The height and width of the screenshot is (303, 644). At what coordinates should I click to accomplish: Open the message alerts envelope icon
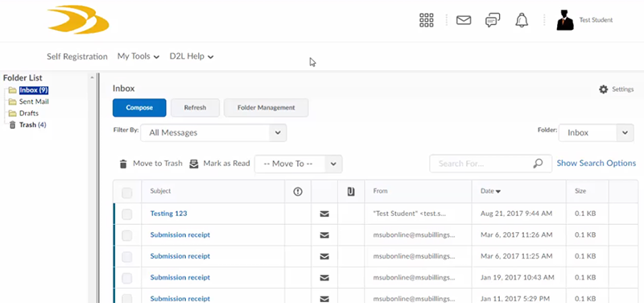[464, 20]
